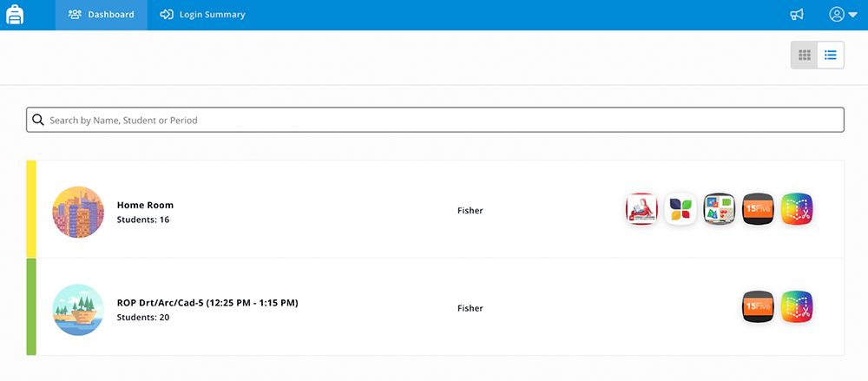Launch 15Five app in ROP Drt/Arc/Cad-5 row
This screenshot has width=868, height=381.
pyautogui.click(x=759, y=307)
